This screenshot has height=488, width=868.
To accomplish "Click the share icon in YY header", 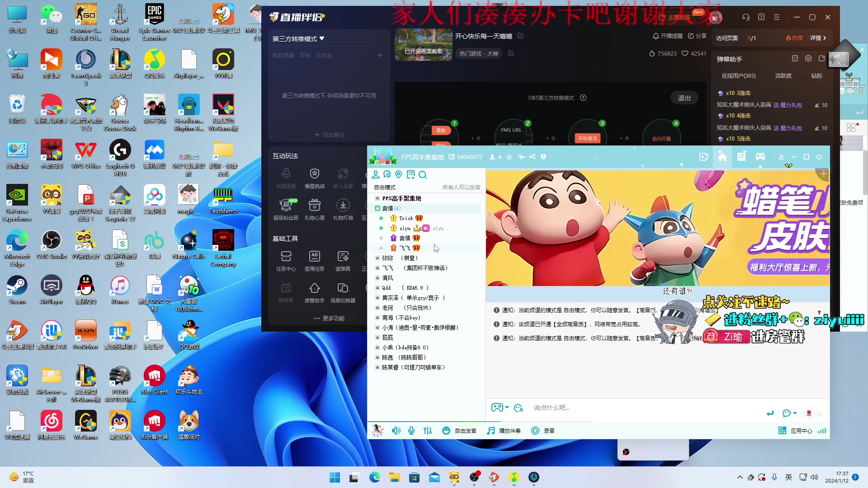I will tap(533, 157).
